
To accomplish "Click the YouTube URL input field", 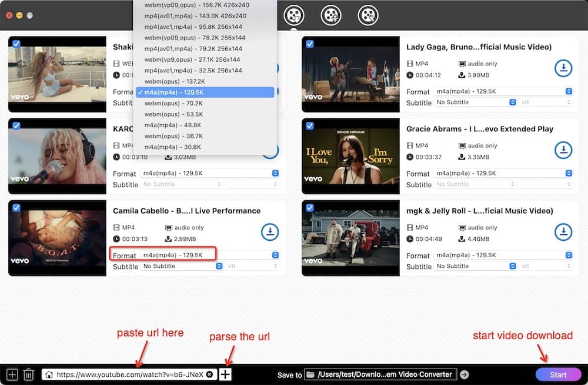I will click(129, 374).
